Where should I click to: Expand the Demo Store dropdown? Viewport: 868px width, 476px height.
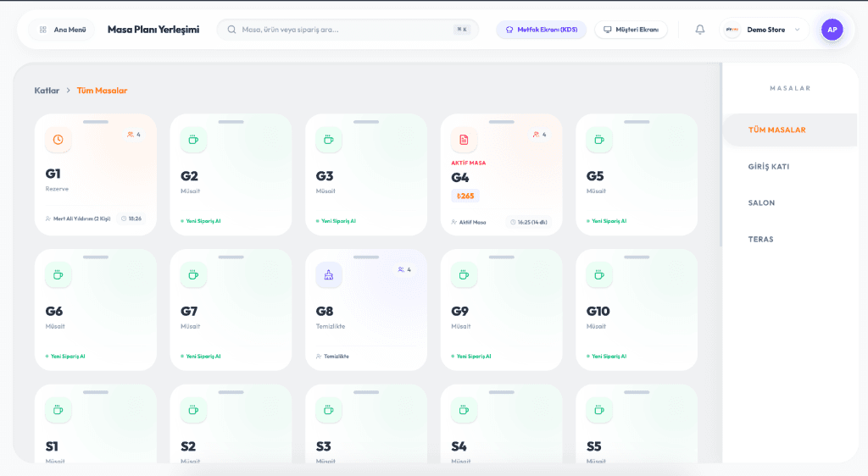pyautogui.click(x=797, y=30)
